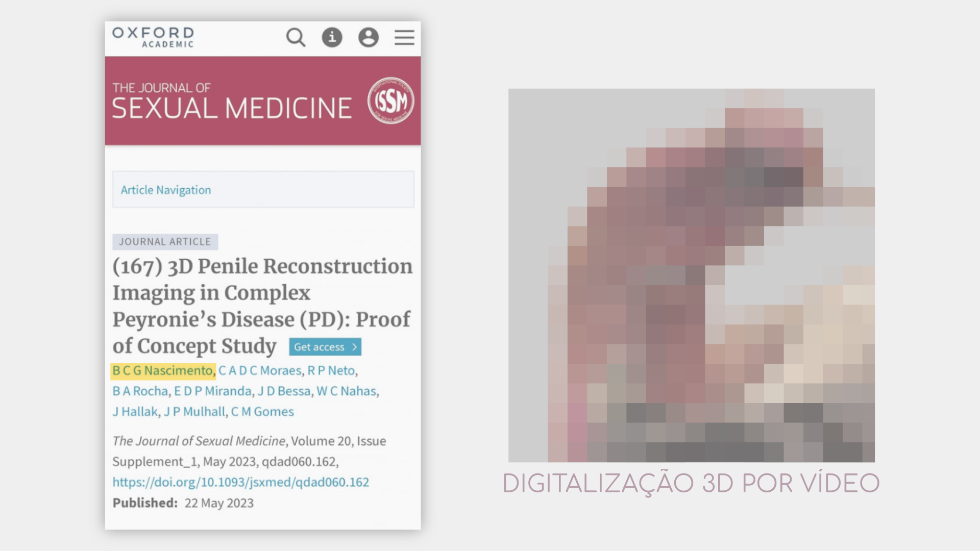Click author C M Gomes link
This screenshot has width=980, height=551.
(x=262, y=412)
